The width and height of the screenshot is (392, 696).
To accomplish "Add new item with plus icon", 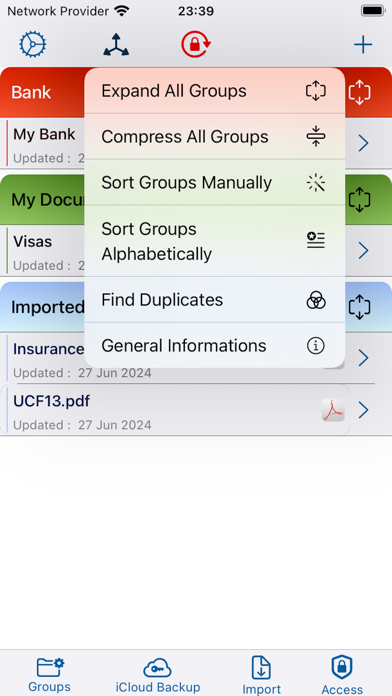I will click(363, 44).
